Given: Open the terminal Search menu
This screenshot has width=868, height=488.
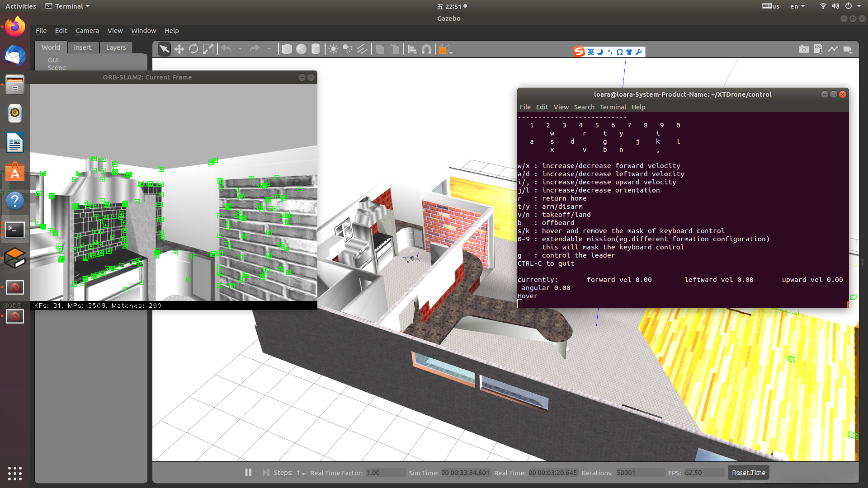Looking at the screenshot, I should [584, 107].
